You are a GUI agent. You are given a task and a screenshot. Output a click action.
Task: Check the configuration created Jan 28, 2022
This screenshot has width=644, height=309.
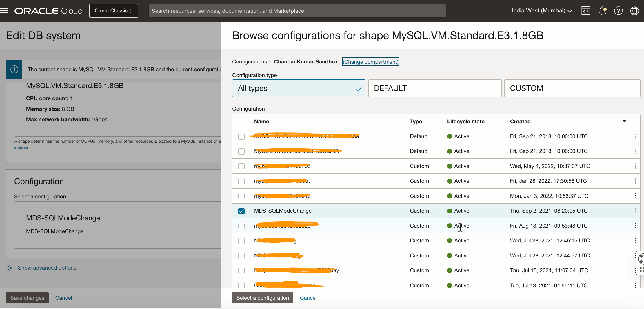(x=241, y=181)
